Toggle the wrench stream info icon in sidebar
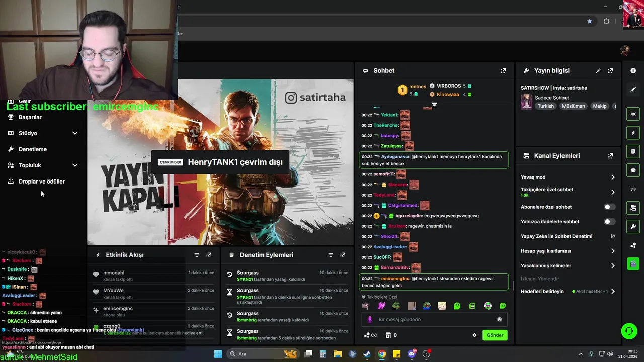This screenshot has width=644, height=362. (x=633, y=226)
